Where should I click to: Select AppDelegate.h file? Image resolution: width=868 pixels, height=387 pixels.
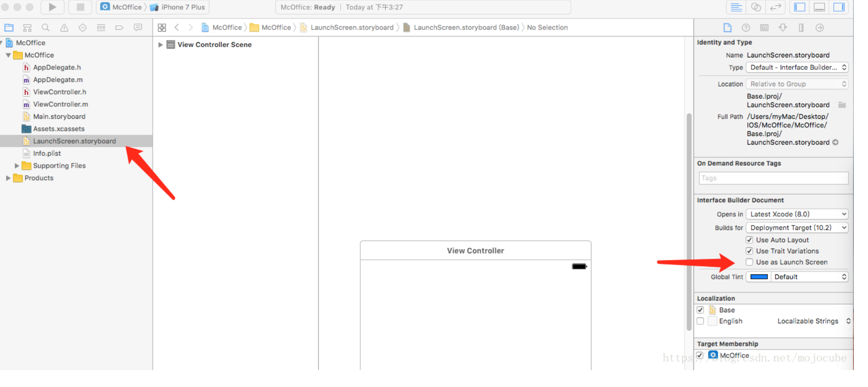[x=57, y=68]
